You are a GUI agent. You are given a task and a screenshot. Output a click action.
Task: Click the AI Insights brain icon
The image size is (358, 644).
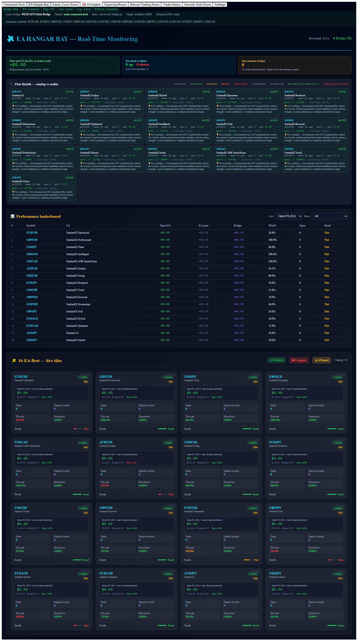click(84, 4)
